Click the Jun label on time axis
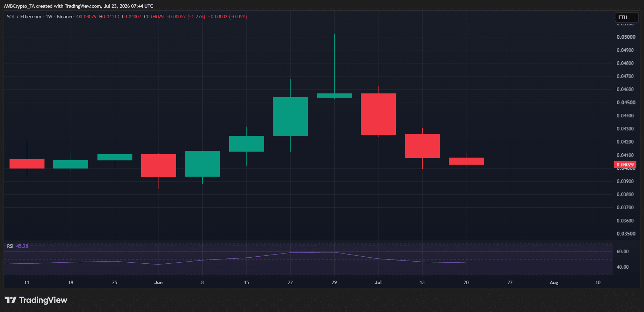 (159, 282)
